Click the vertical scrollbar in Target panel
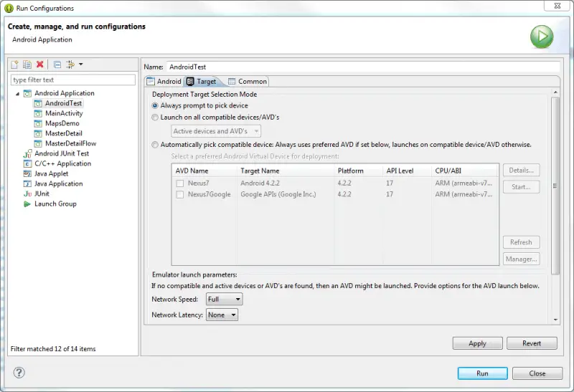 [x=555, y=185]
